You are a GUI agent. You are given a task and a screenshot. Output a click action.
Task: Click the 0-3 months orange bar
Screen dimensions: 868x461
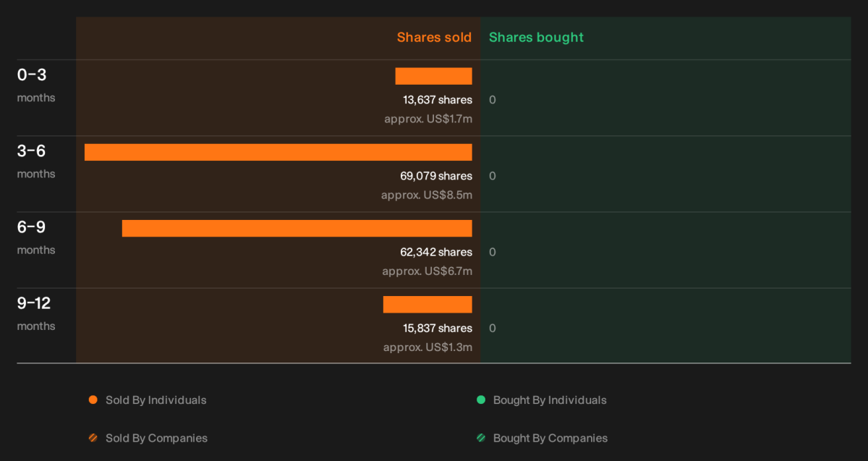(x=433, y=76)
